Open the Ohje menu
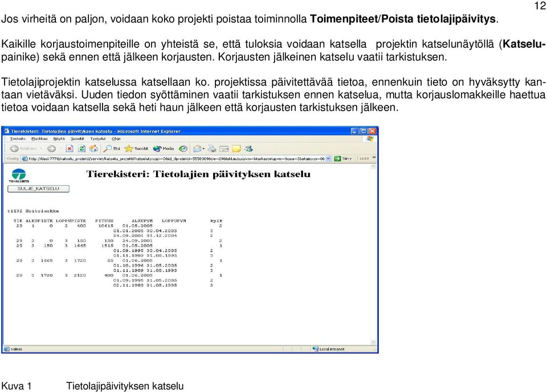Image resolution: width=547 pixels, height=392 pixels. coord(116,139)
